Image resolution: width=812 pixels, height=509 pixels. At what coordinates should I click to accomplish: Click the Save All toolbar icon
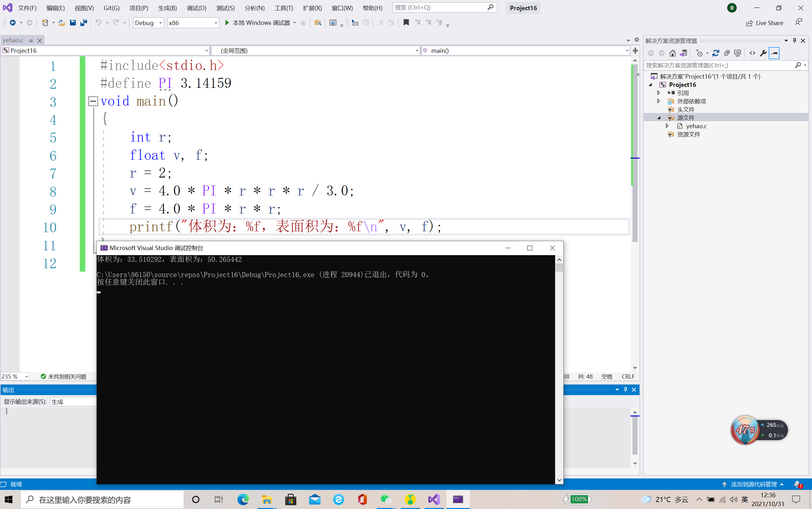click(x=83, y=23)
